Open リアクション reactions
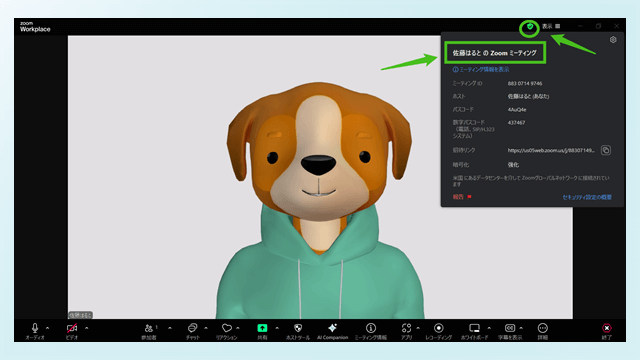Viewport: 640px width, 360px height. point(227,331)
